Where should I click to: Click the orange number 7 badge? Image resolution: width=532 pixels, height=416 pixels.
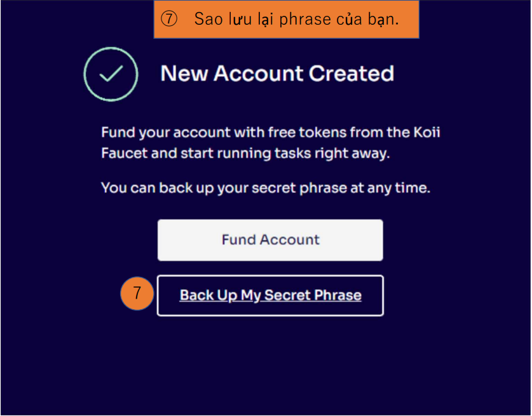tap(137, 295)
